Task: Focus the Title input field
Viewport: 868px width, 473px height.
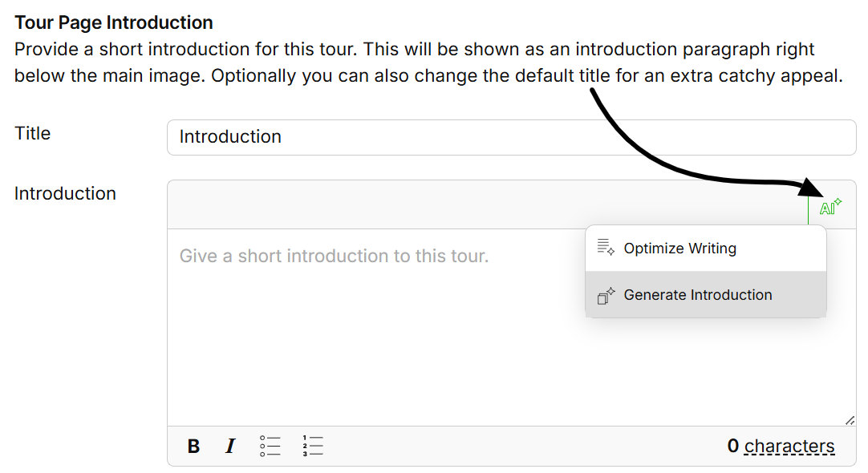Action: (x=511, y=137)
